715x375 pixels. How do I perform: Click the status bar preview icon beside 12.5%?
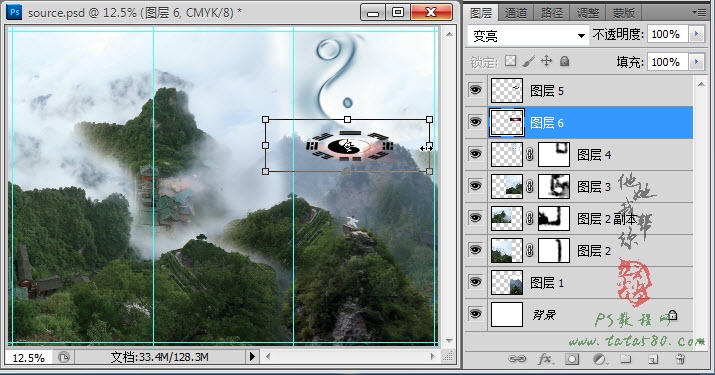coord(63,357)
